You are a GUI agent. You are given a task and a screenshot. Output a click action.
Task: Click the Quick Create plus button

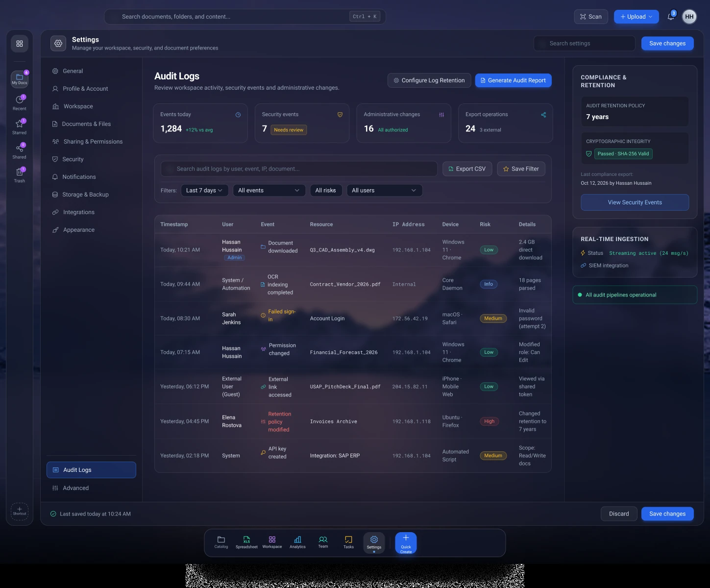tap(406, 543)
